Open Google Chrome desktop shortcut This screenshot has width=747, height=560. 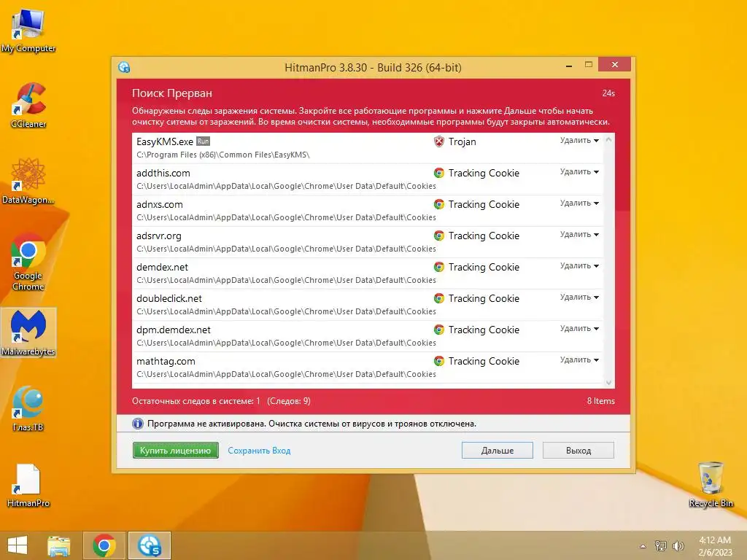point(28,262)
